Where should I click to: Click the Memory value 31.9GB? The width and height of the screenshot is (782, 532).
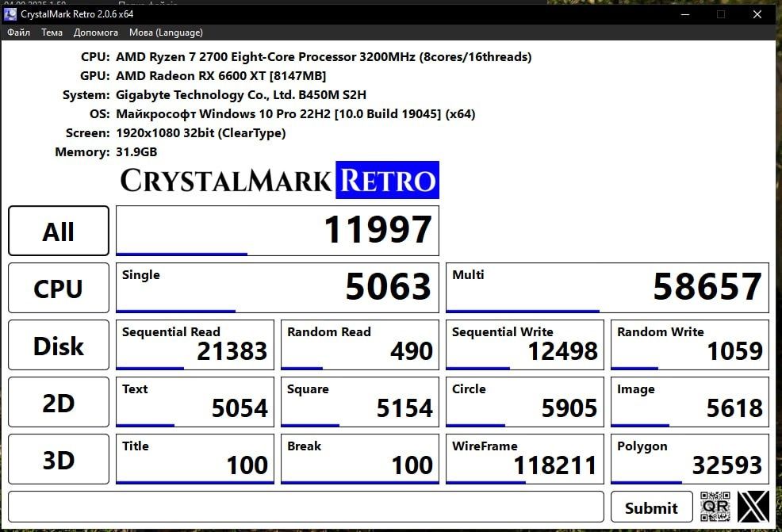coord(136,152)
